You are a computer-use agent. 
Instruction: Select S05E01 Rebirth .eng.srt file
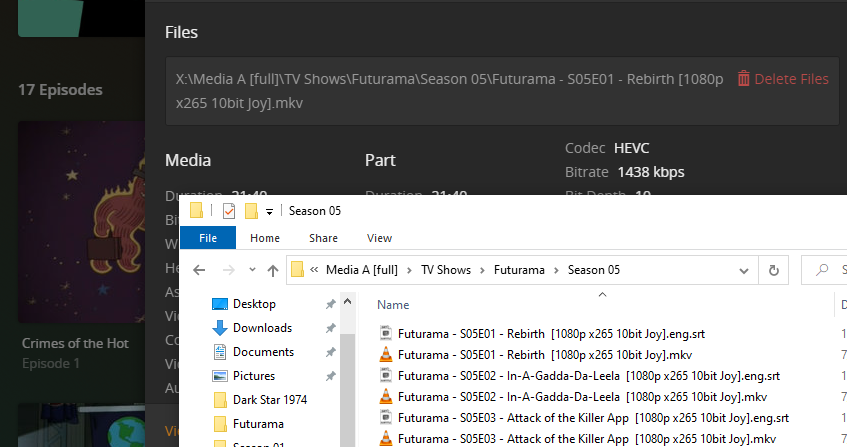coord(551,334)
